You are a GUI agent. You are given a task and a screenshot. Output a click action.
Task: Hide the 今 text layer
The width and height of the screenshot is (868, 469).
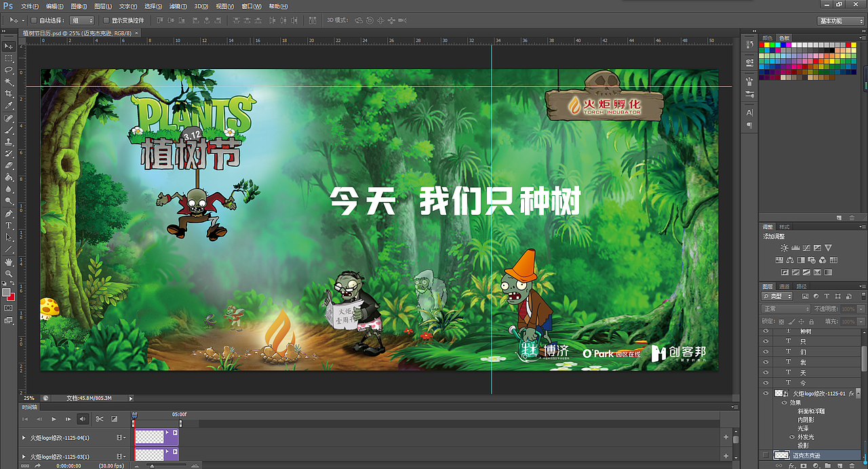766,383
